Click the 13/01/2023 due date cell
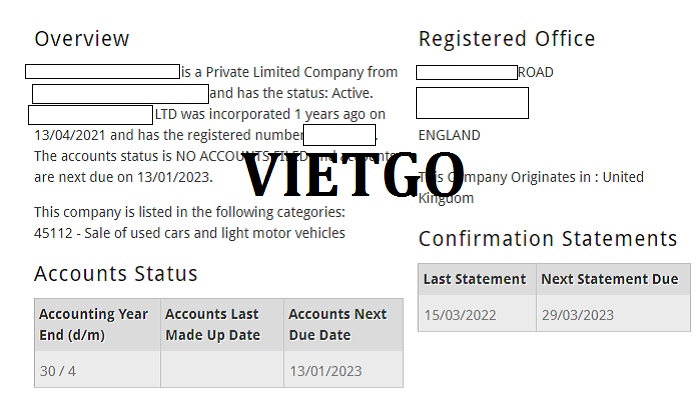Viewport: 700px width, 417px height. 343,371
